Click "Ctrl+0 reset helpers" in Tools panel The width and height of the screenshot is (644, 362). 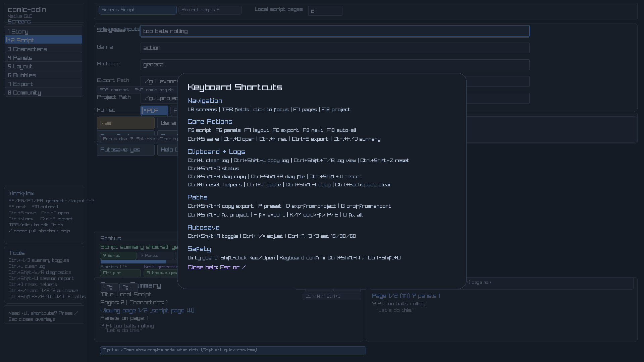tap(33, 285)
